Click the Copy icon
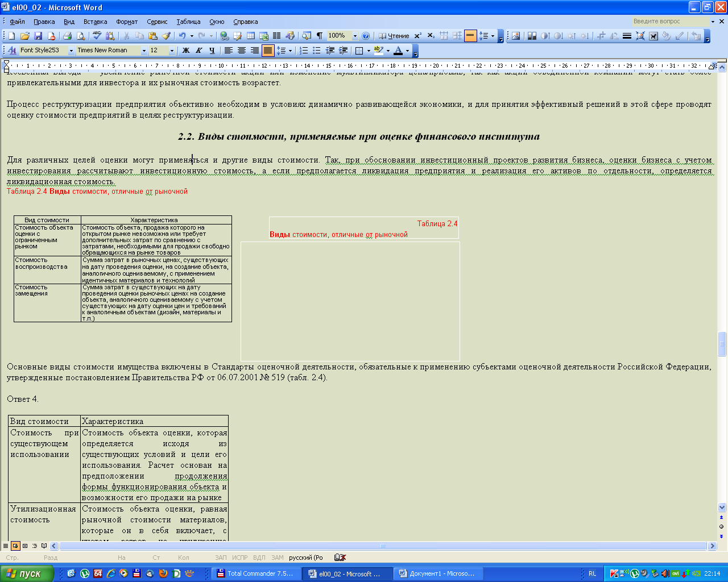 [x=139, y=36]
